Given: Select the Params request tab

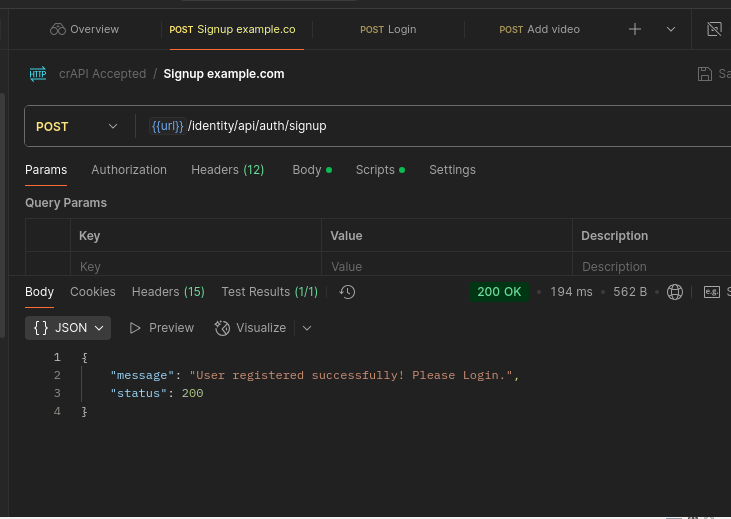Looking at the screenshot, I should coord(46,170).
